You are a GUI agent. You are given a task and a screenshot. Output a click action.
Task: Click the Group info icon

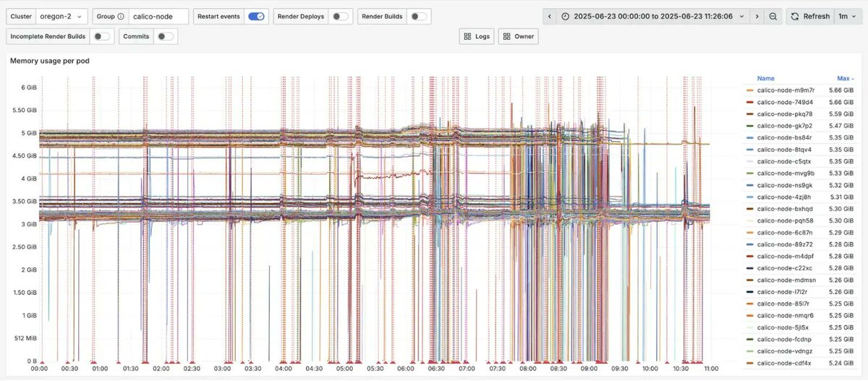coord(120,17)
